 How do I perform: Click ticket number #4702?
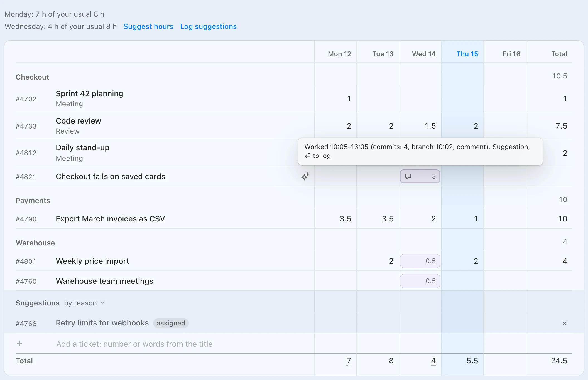(26, 99)
